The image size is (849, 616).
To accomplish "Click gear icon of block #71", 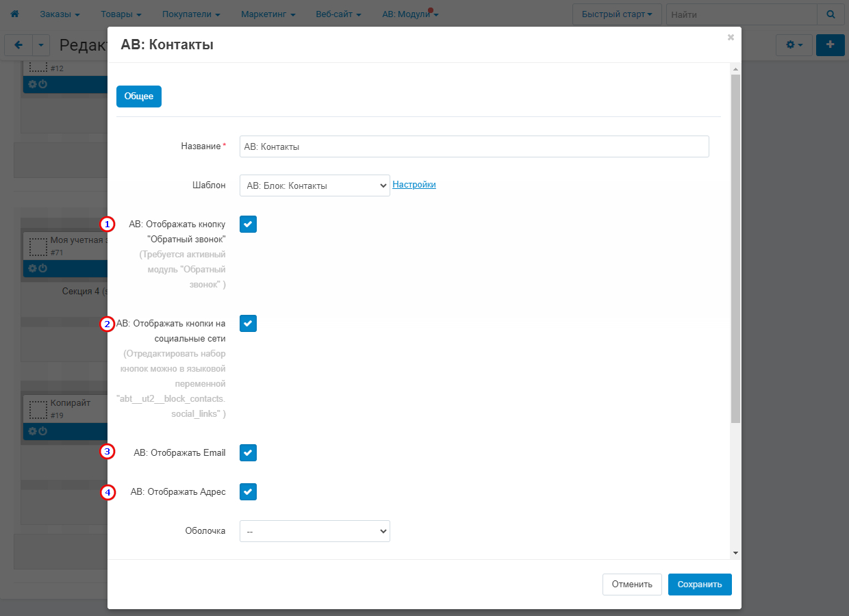I will (x=32, y=268).
